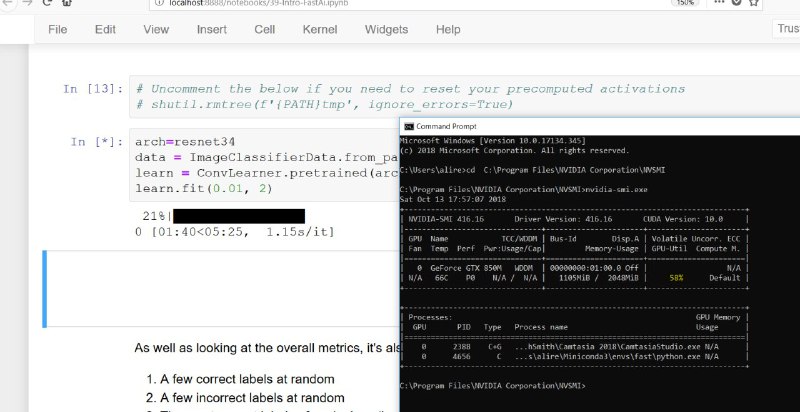Click the 'nvidia-smi.exe' command line
Screen dimensions: 800x412
click(523, 190)
